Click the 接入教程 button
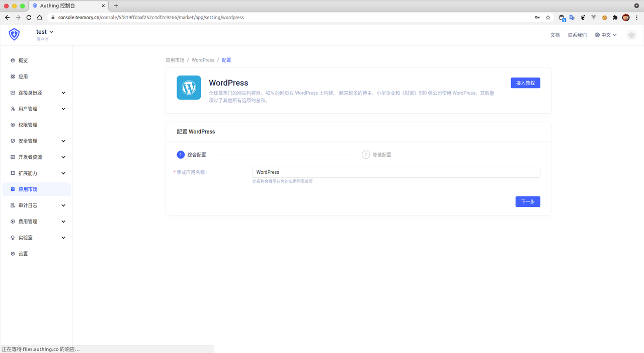 [525, 83]
